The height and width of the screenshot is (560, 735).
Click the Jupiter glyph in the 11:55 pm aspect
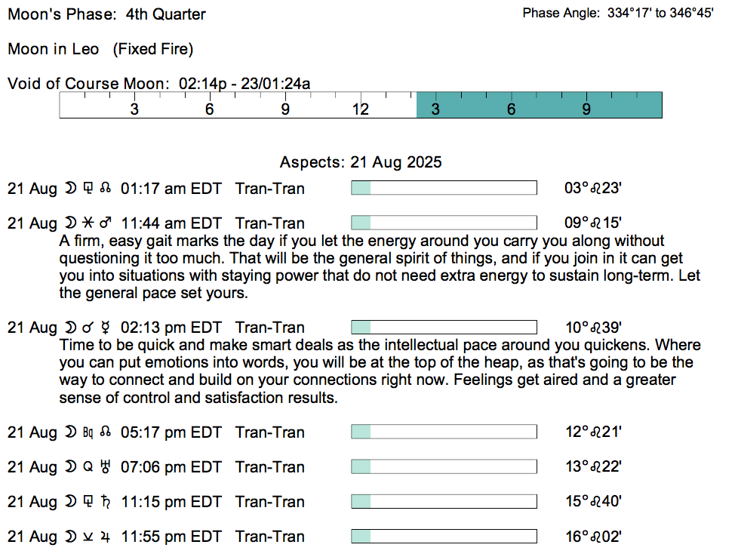click(x=106, y=537)
